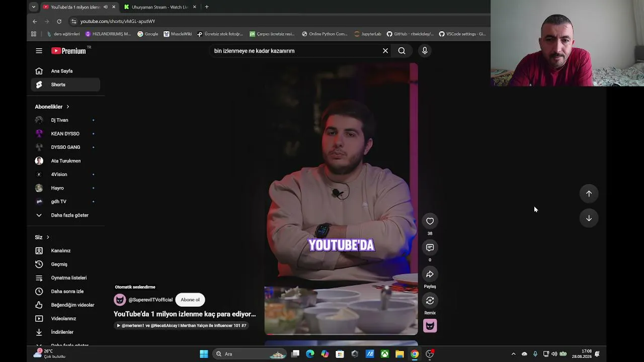The width and height of the screenshot is (644, 362).
Task: Open the Ata Turukmen channel
Action: [x=65, y=161]
